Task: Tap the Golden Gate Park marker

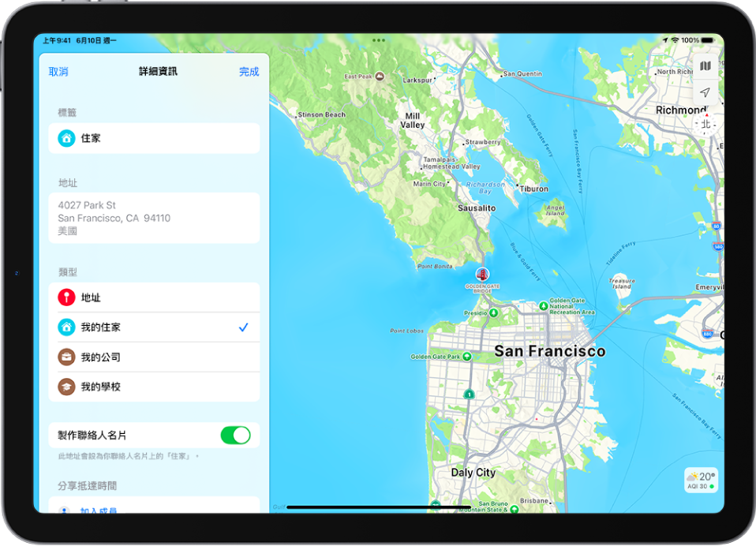Action: point(466,357)
